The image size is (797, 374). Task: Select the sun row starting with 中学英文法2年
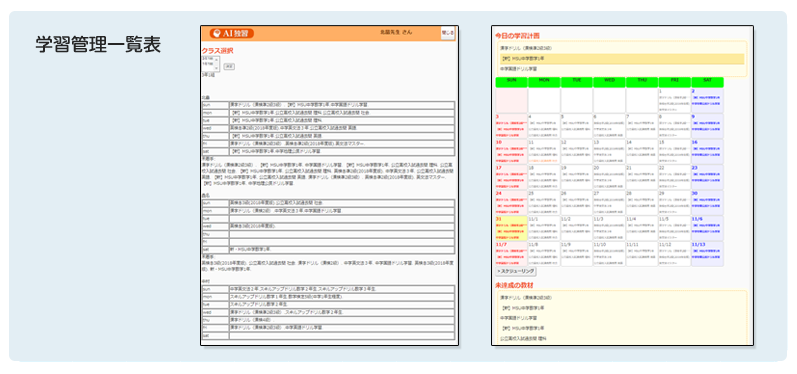(x=328, y=289)
